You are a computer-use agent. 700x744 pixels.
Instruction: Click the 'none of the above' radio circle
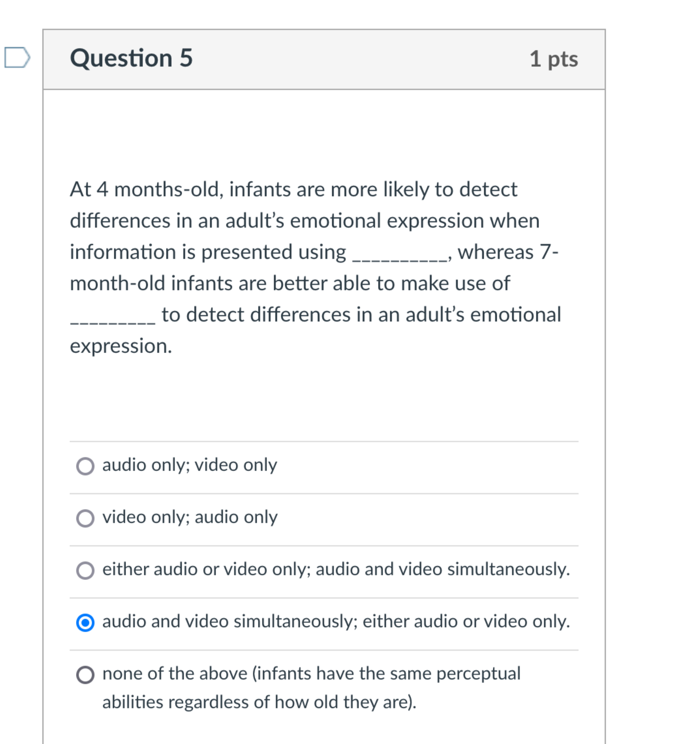click(x=86, y=673)
